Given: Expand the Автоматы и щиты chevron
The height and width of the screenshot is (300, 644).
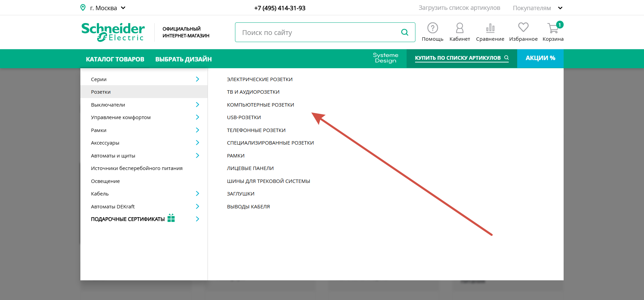Looking at the screenshot, I should [x=197, y=155].
